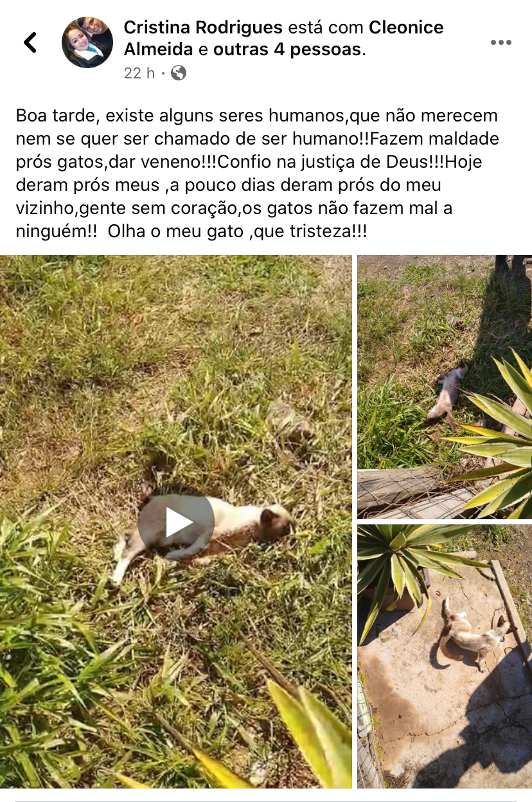Click the globe public privacy icon

179,73
